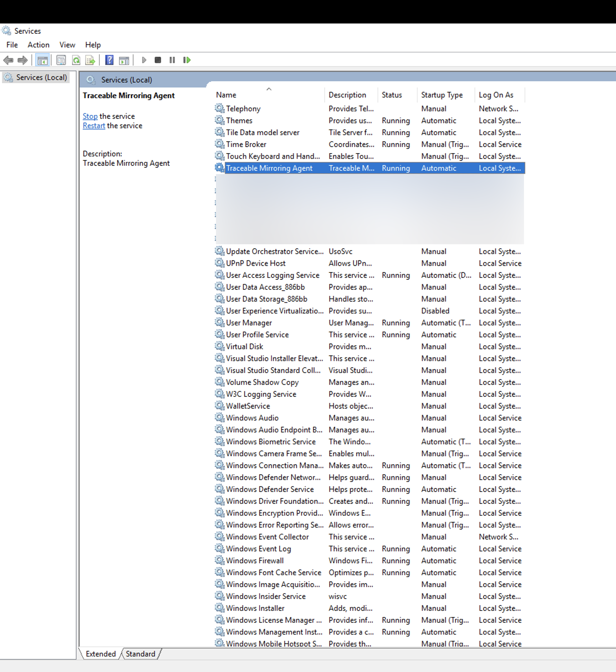Open the Action menu
Screen dimensions: 616x672
[x=38, y=45]
